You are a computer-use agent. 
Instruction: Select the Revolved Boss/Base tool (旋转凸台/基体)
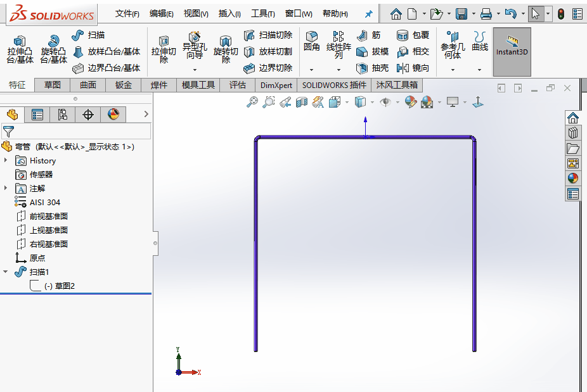(x=54, y=50)
